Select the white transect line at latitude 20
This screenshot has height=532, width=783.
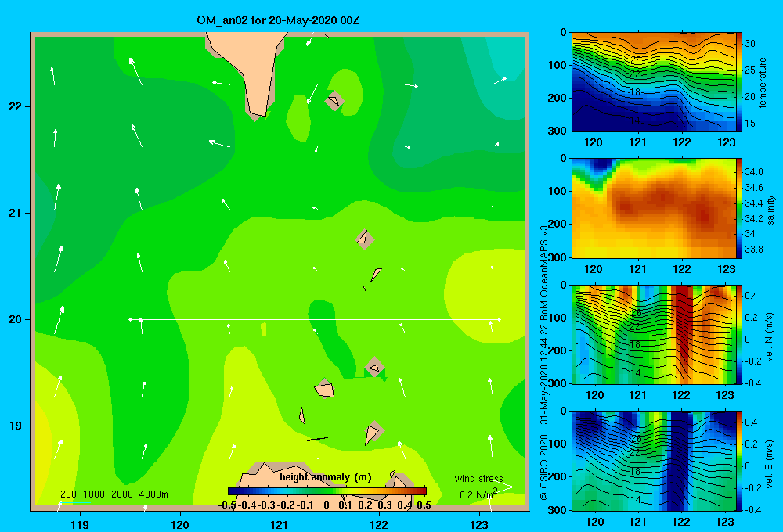[x=315, y=319]
